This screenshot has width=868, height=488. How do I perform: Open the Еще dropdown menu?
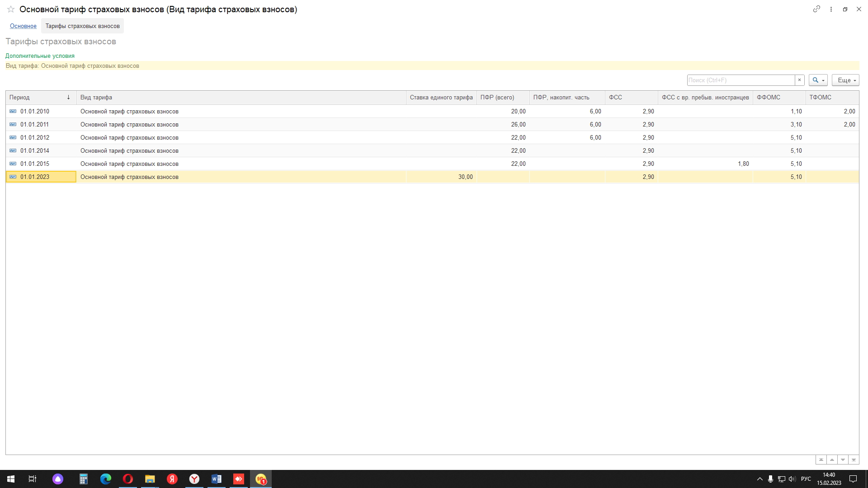click(845, 80)
